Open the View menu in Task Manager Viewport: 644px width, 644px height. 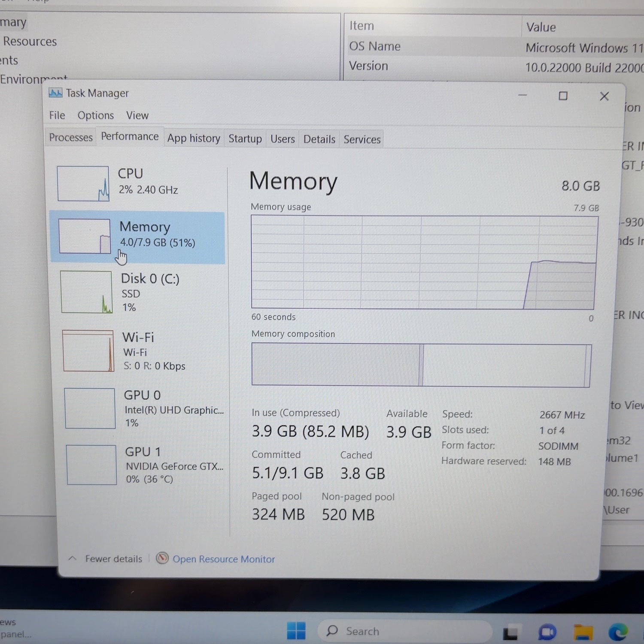coord(137,115)
